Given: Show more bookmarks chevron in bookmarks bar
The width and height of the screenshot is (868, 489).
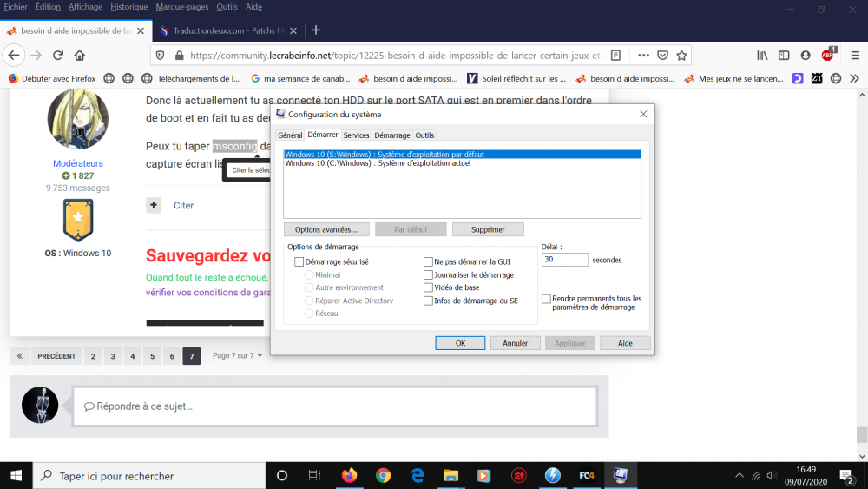Looking at the screenshot, I should click(855, 79).
